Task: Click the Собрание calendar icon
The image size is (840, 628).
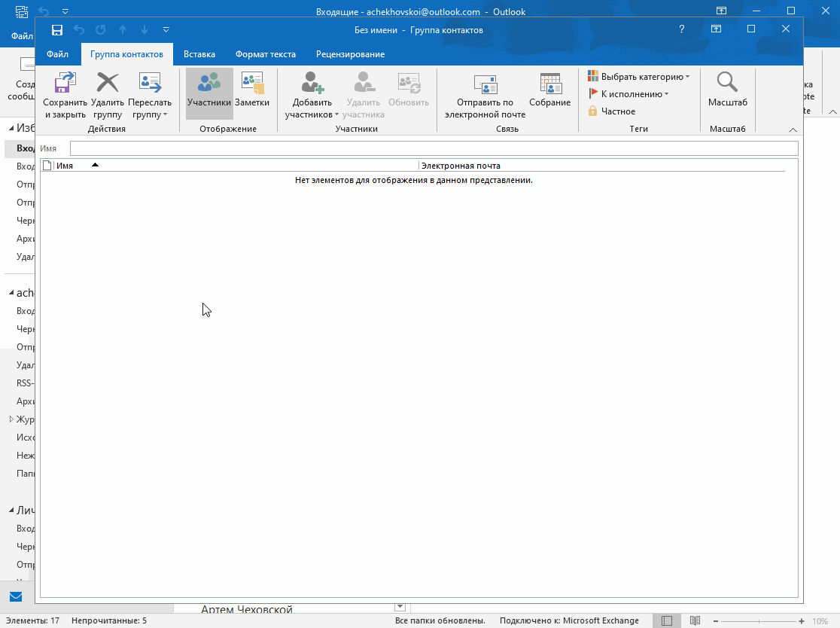Action: pyautogui.click(x=549, y=83)
